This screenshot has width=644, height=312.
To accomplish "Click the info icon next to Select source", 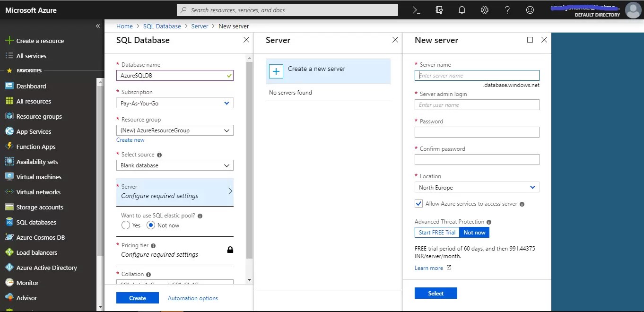I will click(159, 155).
